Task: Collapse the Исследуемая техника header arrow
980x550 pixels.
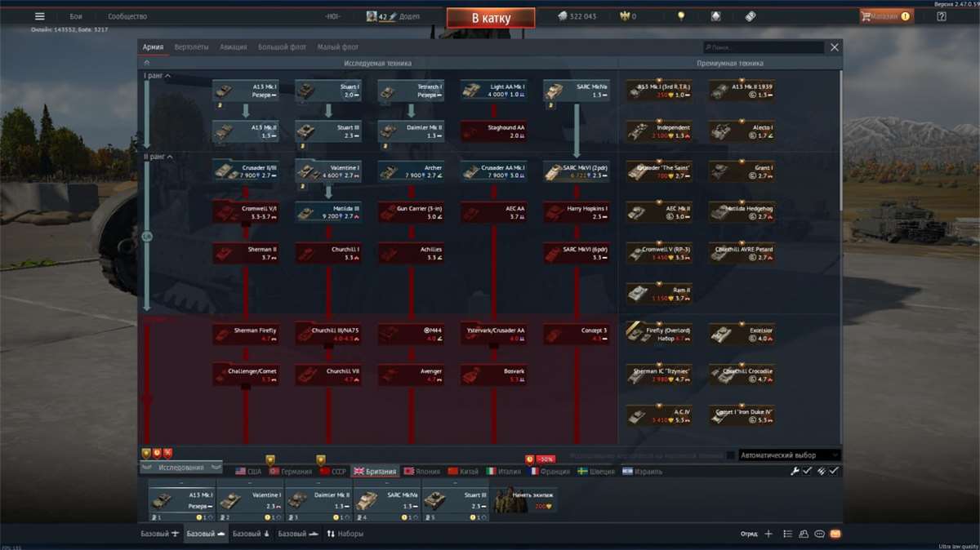Action: 147,63
